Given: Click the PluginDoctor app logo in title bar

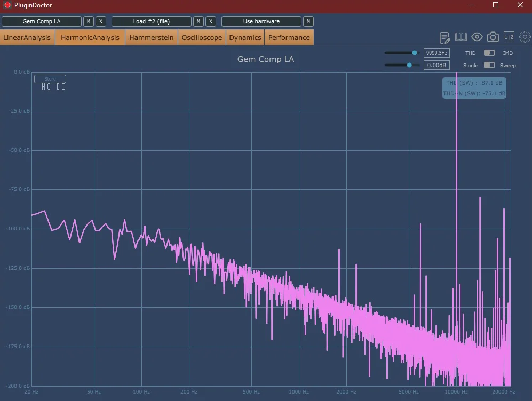Looking at the screenshot, I should [x=7, y=5].
